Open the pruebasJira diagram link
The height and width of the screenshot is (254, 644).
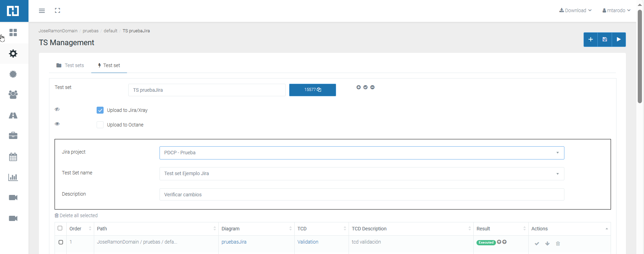point(234,242)
